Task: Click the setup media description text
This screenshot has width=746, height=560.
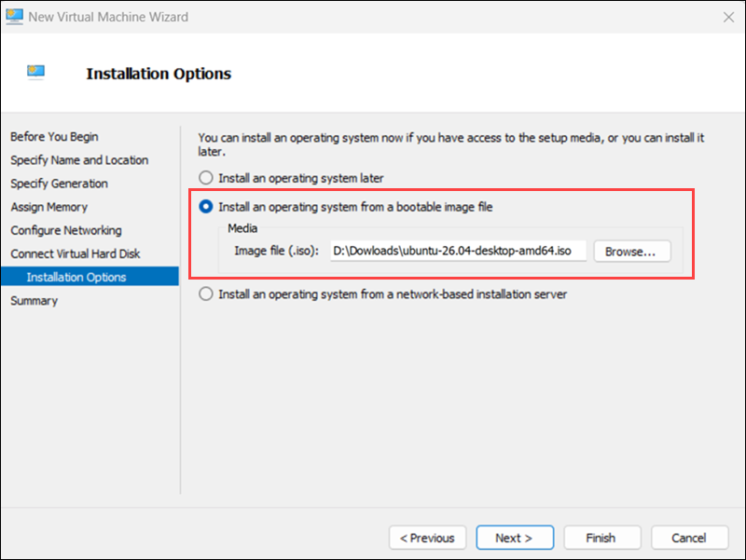Action: point(450,144)
